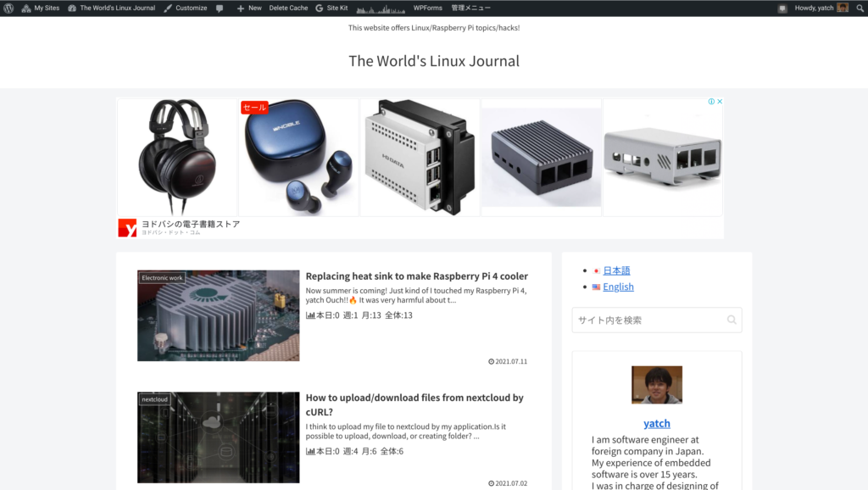
Task: Open the My Sites menu
Action: pyautogui.click(x=41, y=8)
